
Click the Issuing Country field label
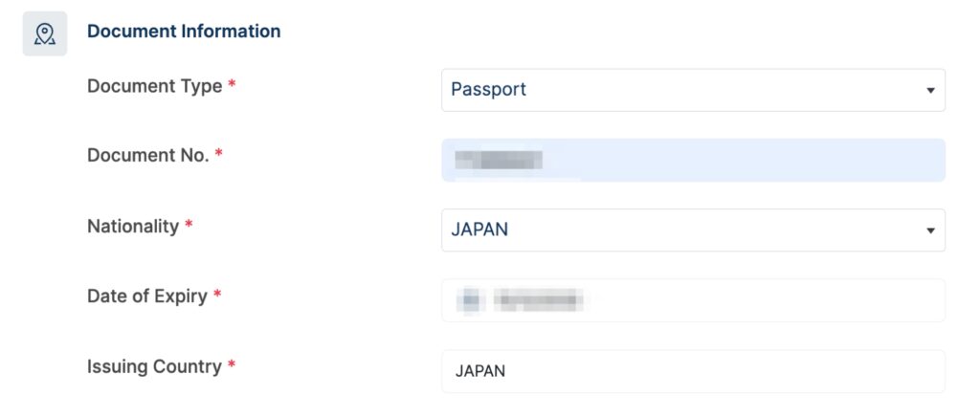(x=154, y=366)
